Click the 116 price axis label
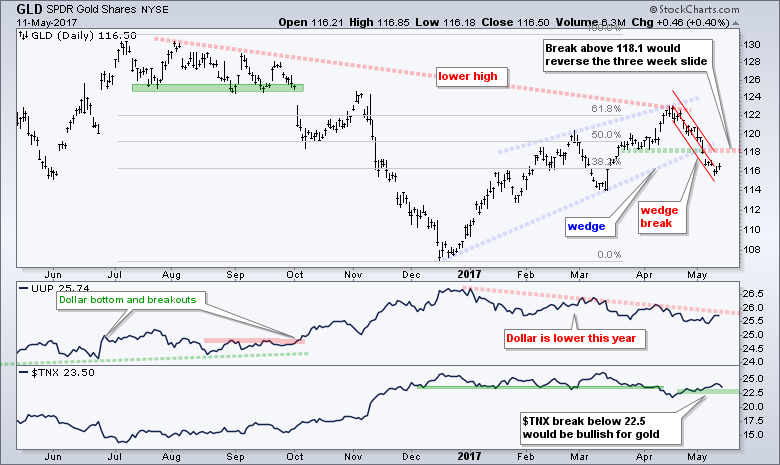Viewport: 780px width, 465px height. coord(752,171)
